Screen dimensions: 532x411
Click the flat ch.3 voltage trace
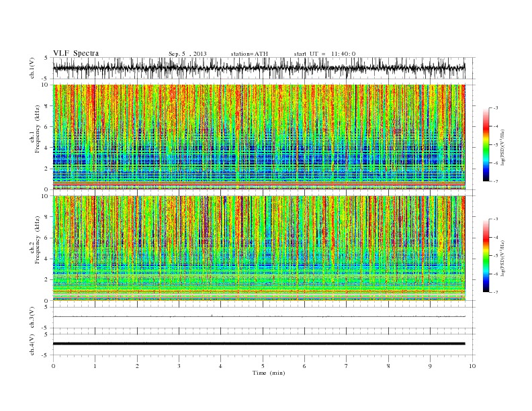tap(259, 316)
